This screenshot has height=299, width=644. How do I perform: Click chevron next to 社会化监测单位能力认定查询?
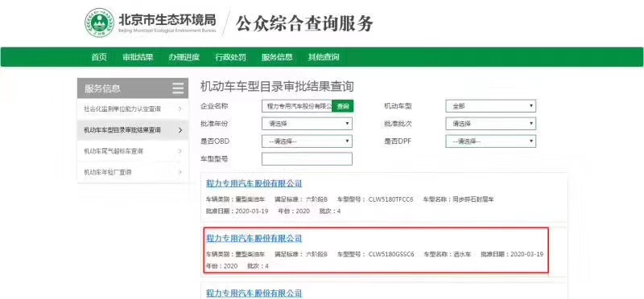click(180, 109)
